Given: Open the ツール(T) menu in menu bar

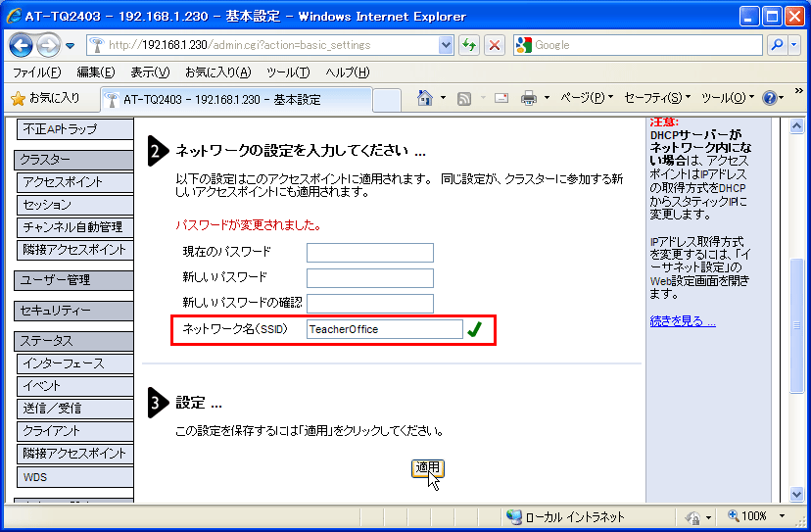Looking at the screenshot, I should click(288, 72).
